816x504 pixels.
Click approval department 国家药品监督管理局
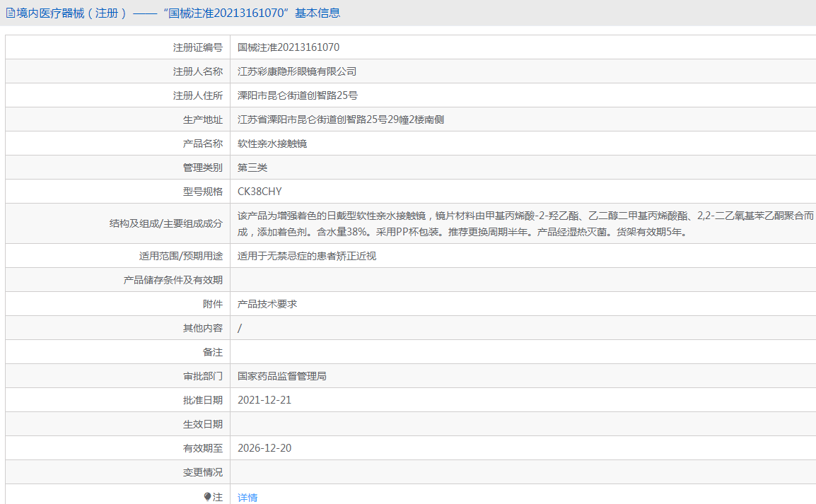[x=282, y=376]
